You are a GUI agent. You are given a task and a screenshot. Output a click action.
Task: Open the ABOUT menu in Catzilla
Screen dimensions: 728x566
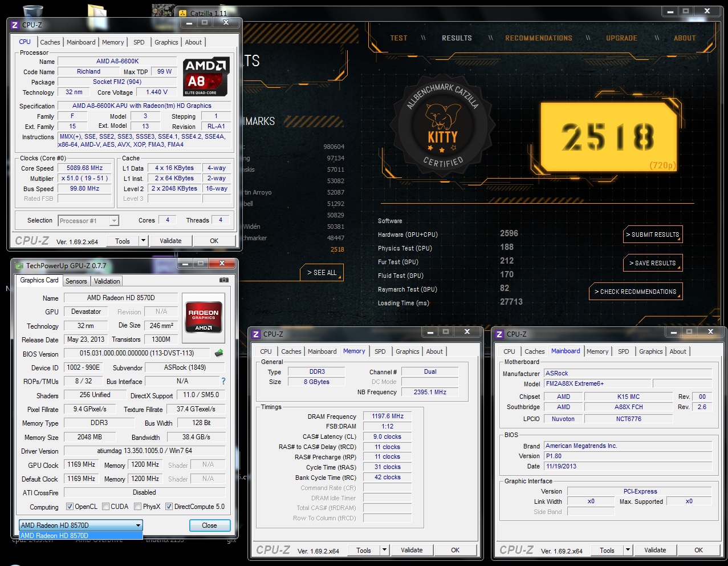coord(685,38)
